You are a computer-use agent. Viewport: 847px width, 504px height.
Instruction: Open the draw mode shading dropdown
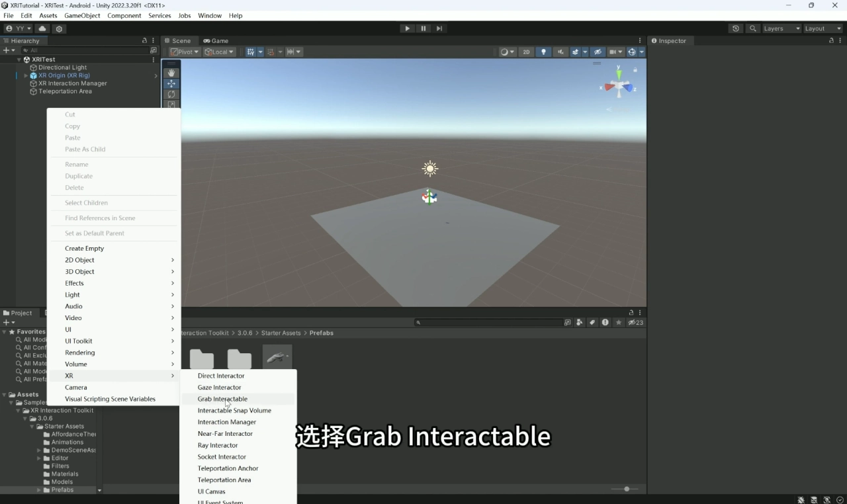click(x=508, y=52)
